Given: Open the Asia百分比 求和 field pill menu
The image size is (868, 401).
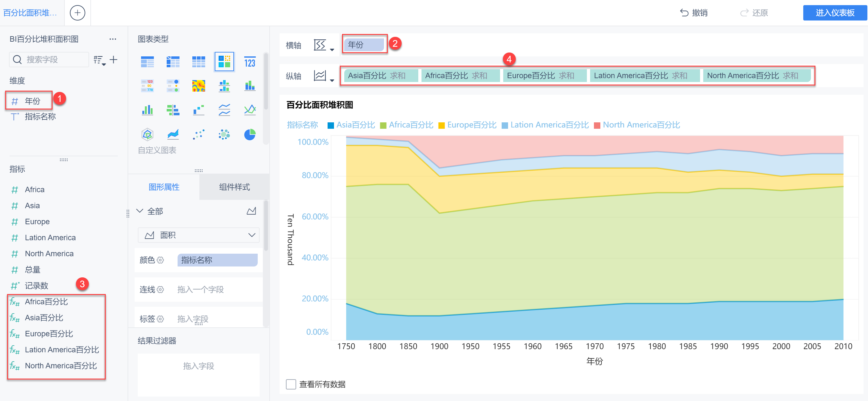Looking at the screenshot, I should [x=381, y=75].
